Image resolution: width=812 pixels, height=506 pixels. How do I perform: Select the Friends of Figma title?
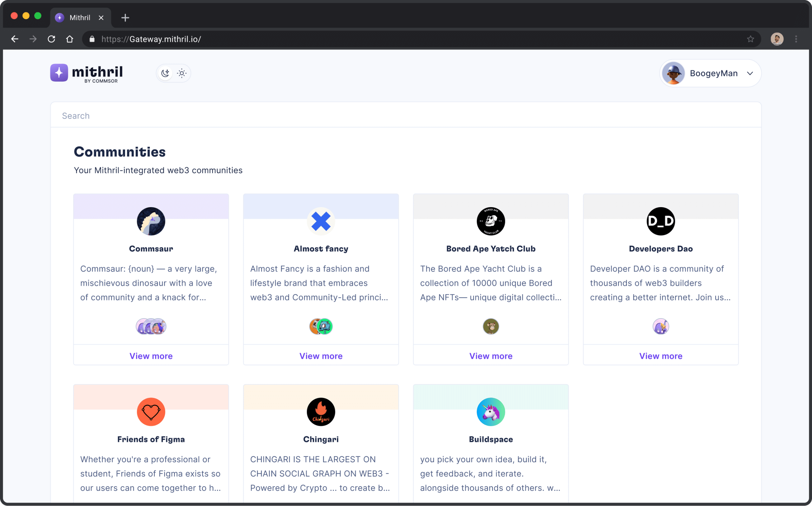coord(151,439)
